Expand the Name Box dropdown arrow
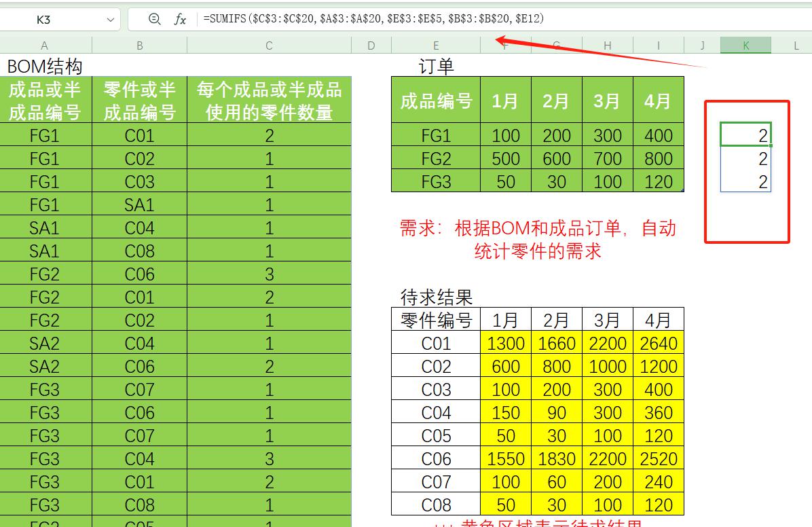812x527 pixels. [x=110, y=20]
